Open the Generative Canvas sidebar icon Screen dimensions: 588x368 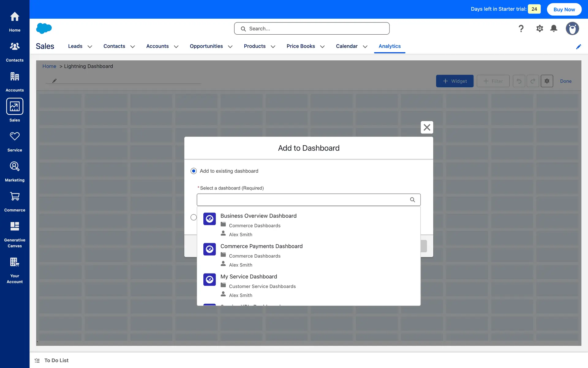pos(15,227)
